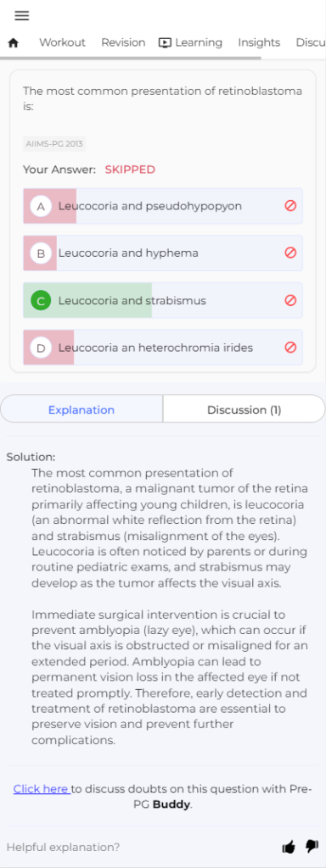Follow the 'Click here' link
The height and width of the screenshot is (868, 326).
pyautogui.click(x=42, y=789)
